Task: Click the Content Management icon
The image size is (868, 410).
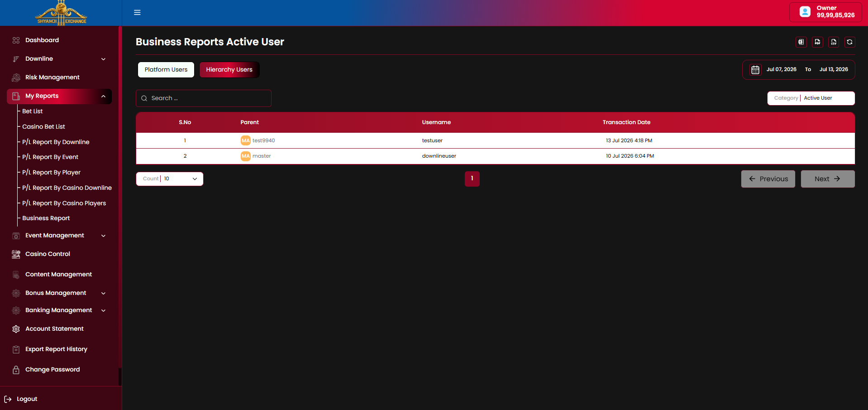Action: point(16,275)
